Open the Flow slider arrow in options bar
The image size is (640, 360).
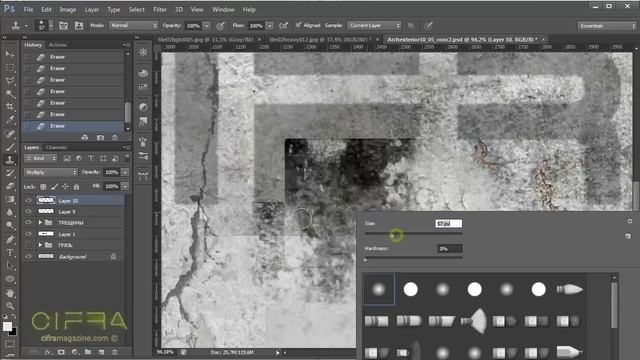pos(269,26)
